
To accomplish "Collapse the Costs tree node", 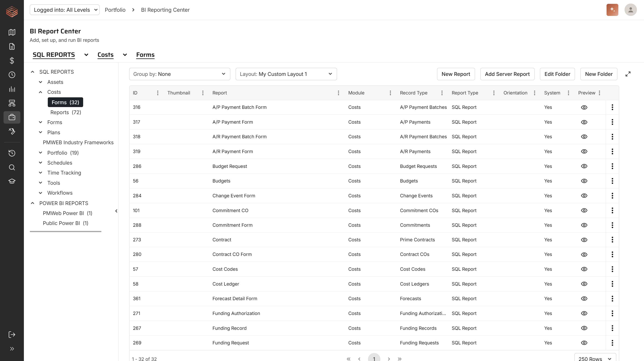I will (x=40, y=92).
